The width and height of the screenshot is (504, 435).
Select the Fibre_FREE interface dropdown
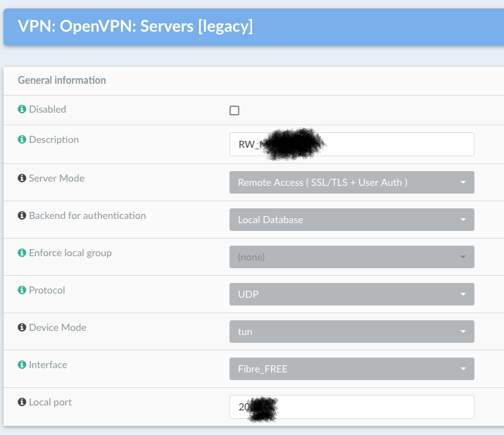pos(351,369)
